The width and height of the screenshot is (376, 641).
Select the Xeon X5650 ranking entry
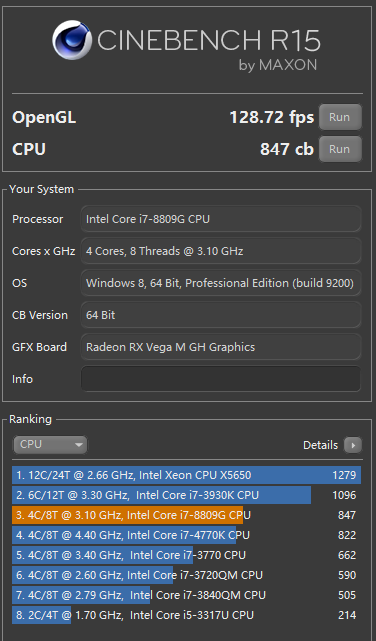pos(186,475)
